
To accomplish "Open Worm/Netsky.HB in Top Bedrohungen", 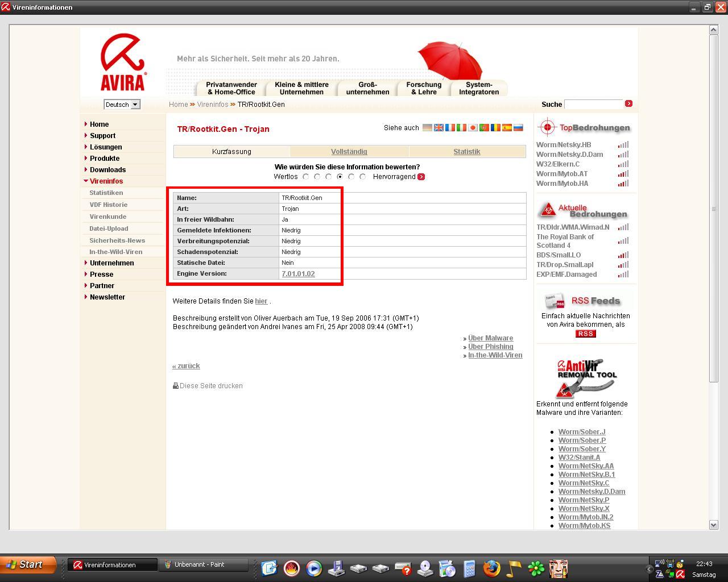I will point(564,145).
